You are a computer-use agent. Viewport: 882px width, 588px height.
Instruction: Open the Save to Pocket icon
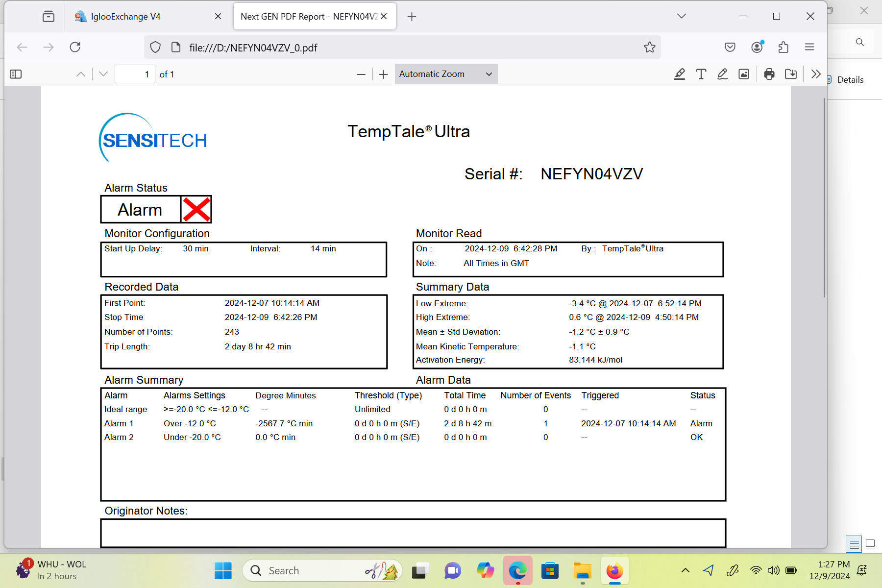coord(730,48)
